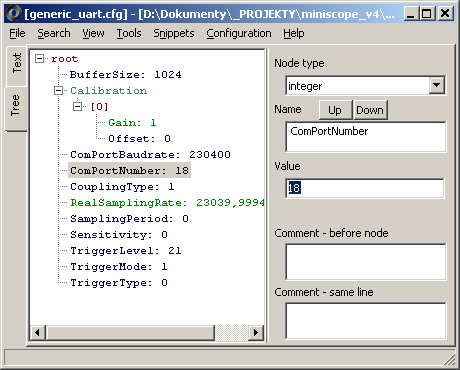Click the application icon in title bar

14,14
